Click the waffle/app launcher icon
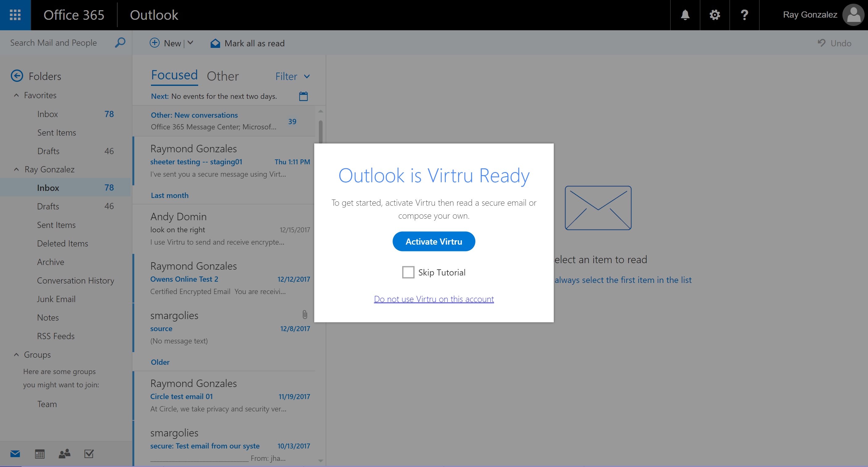 click(15, 15)
